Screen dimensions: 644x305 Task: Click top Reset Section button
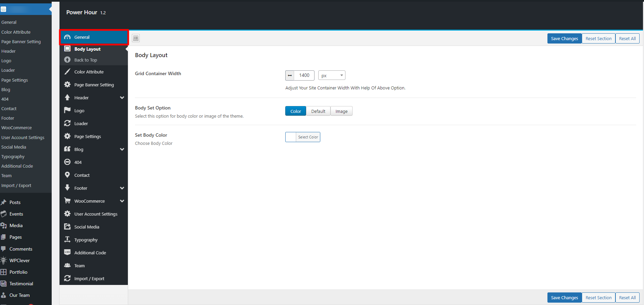598,38
